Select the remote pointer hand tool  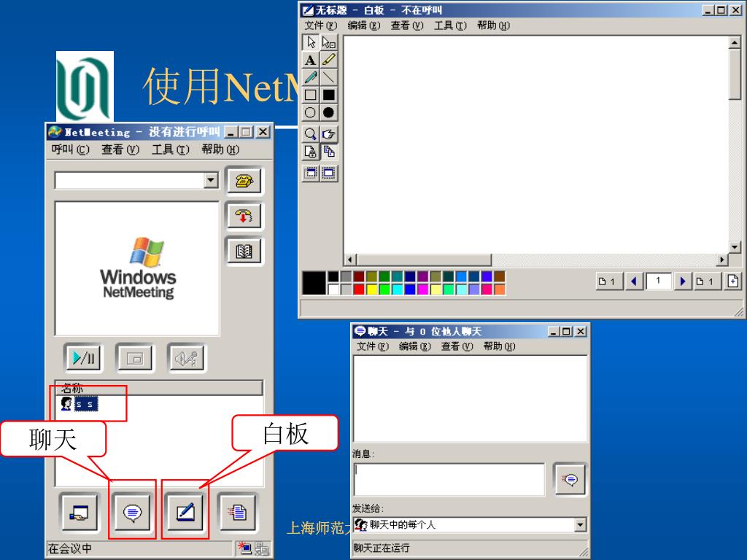tap(329, 134)
